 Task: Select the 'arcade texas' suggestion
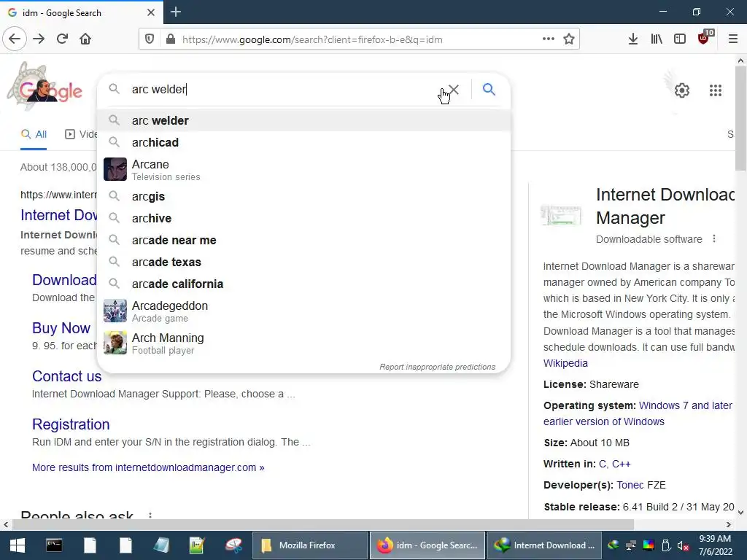[303, 262]
